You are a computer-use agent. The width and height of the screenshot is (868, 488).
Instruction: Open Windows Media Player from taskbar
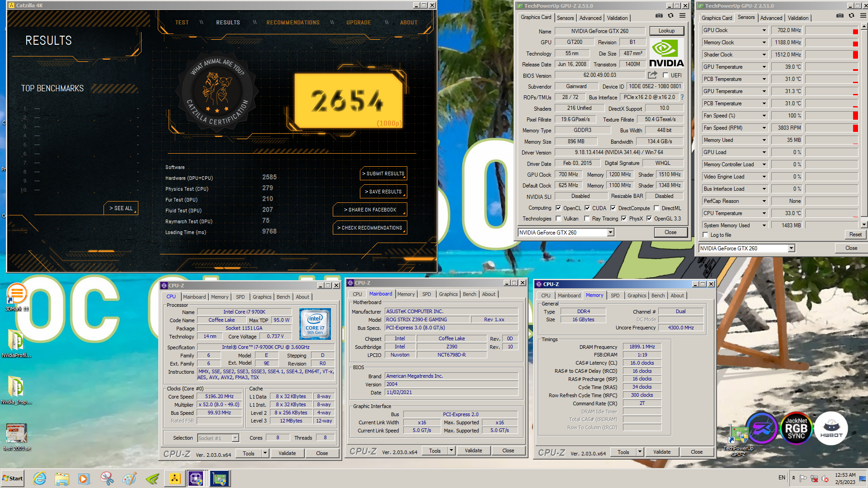84,479
